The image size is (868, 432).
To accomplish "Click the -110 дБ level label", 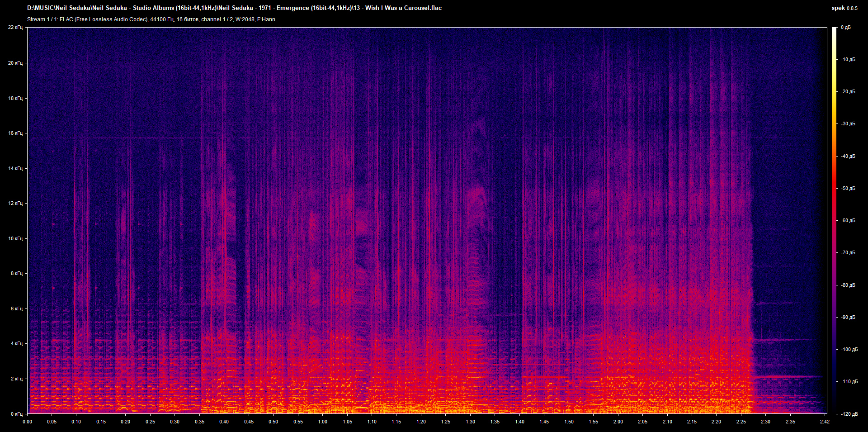I will (849, 382).
